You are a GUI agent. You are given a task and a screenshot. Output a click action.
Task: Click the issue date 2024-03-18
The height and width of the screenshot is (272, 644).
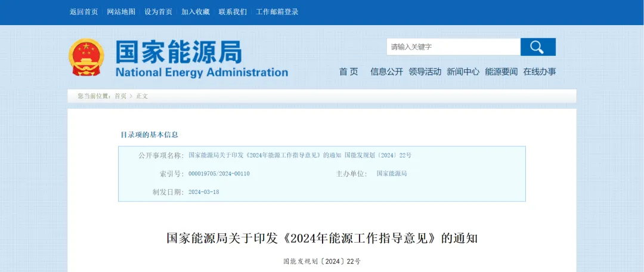pos(204,192)
